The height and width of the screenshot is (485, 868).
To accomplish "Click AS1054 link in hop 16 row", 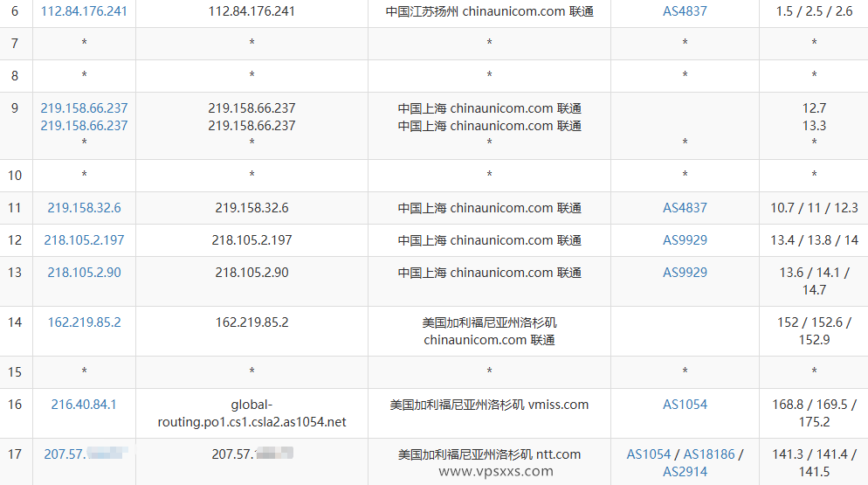I will [685, 405].
